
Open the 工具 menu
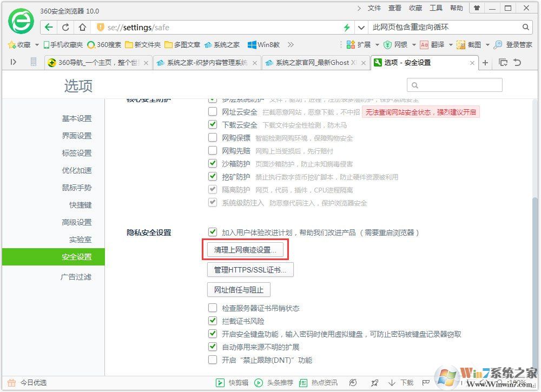(x=437, y=8)
